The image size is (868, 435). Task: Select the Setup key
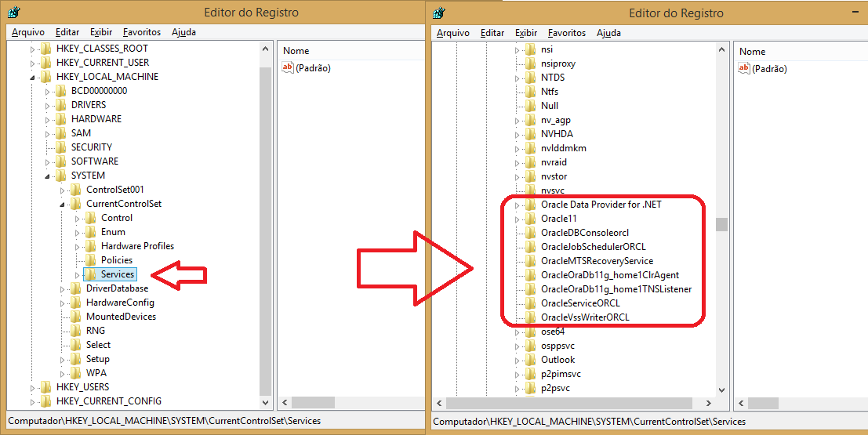[97, 359]
